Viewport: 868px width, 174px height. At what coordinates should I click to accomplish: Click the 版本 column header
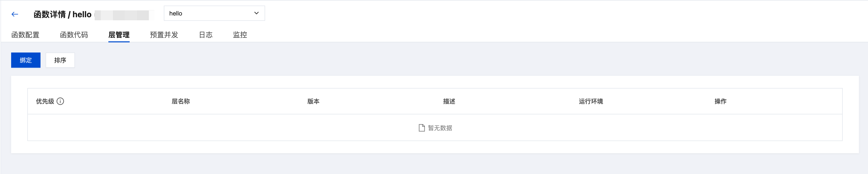(x=313, y=101)
